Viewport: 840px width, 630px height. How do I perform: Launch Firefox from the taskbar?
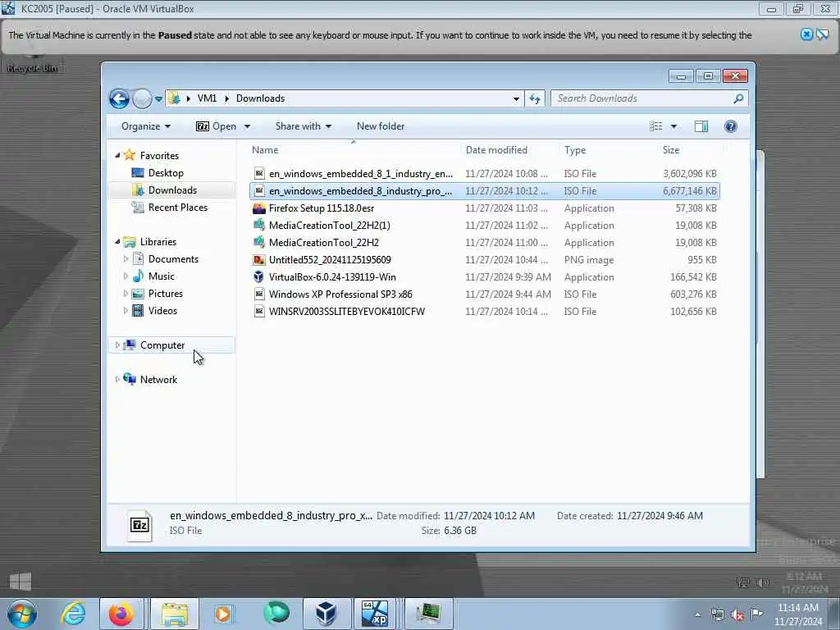(x=121, y=614)
